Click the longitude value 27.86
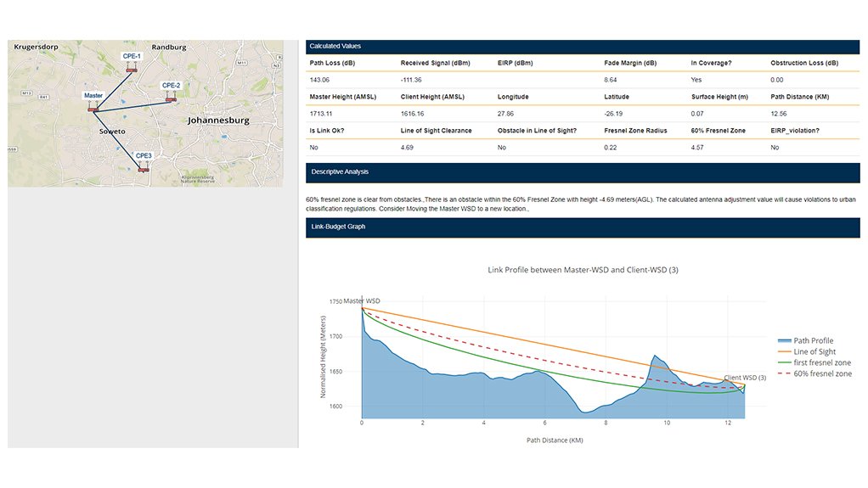The height and width of the screenshot is (488, 868). pos(505,114)
